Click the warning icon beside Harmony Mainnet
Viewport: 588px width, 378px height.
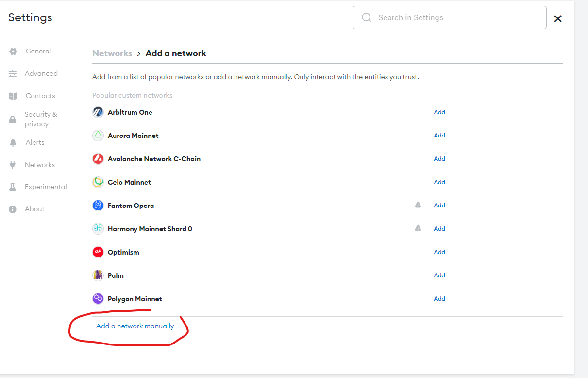pyautogui.click(x=418, y=228)
